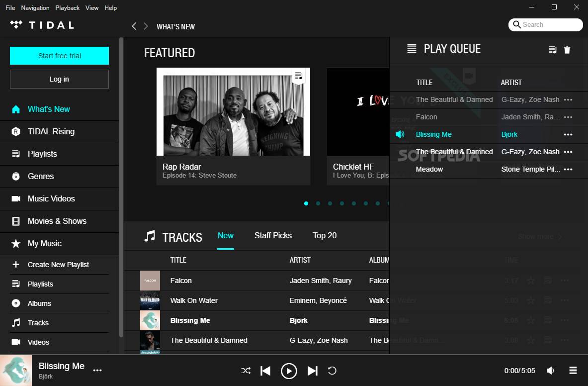
Task: Open the Björk artist link in the tracks list
Action: [299, 320]
